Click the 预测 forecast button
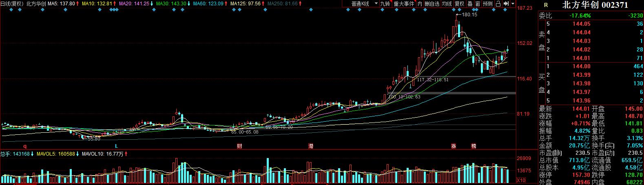 click(x=488, y=4)
